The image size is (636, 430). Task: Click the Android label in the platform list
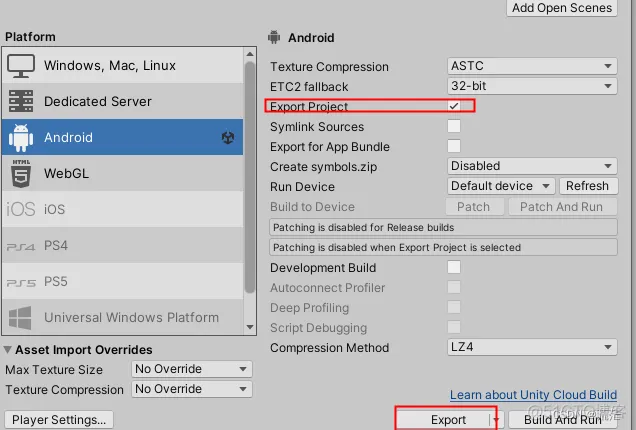pos(68,138)
